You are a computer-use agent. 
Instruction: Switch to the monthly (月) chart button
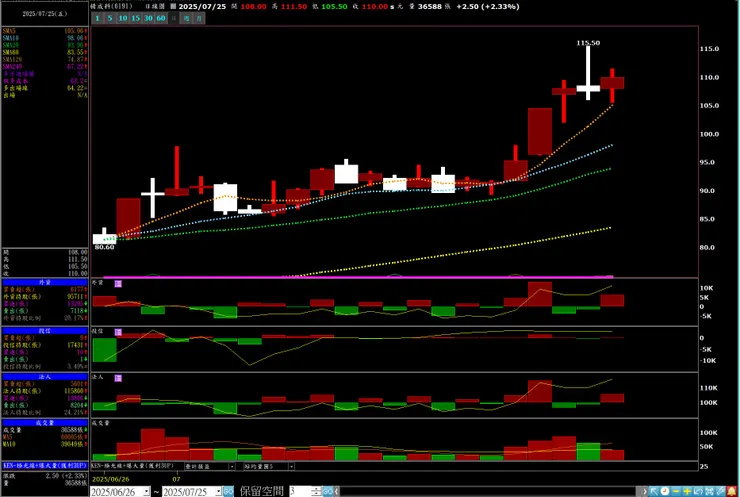[199, 18]
